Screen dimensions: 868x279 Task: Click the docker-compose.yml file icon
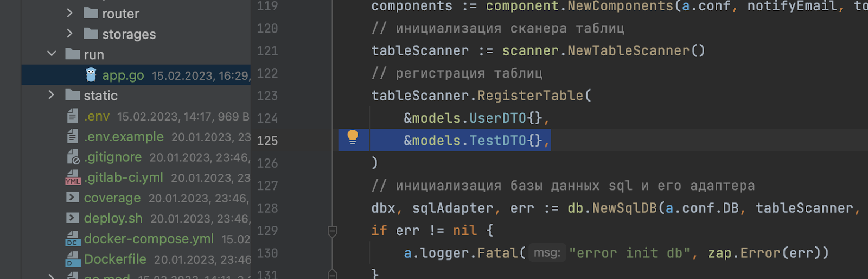click(x=73, y=239)
